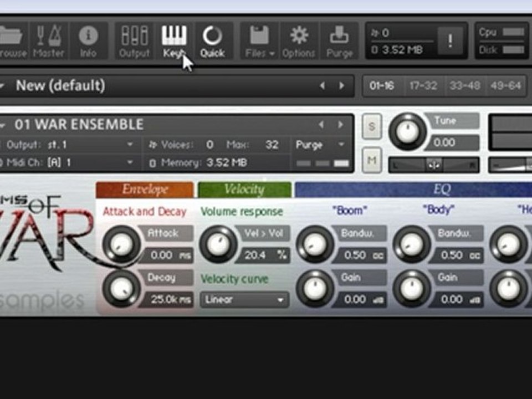Switch to instrument page 01-16
The height and width of the screenshot is (399, 532).
[x=382, y=85]
